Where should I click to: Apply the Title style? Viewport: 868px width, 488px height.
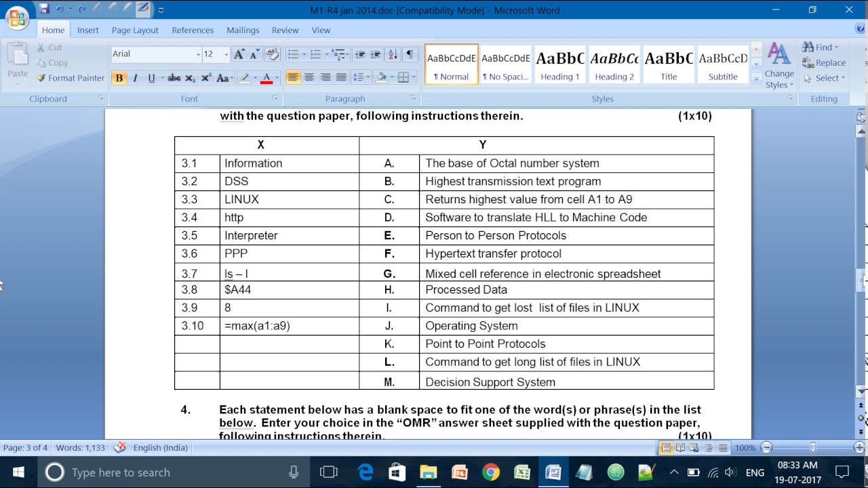[669, 65]
